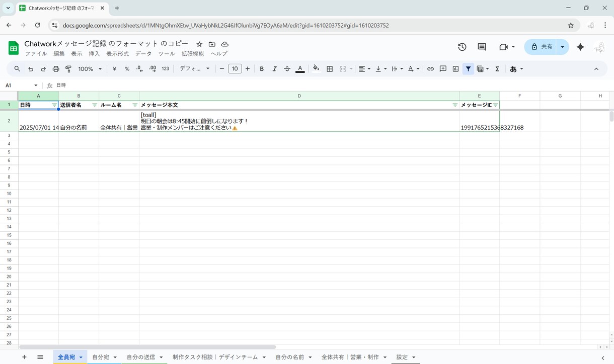Apply strikethrough formatting
Image resolution: width=614 pixels, height=364 pixels.
tap(287, 69)
